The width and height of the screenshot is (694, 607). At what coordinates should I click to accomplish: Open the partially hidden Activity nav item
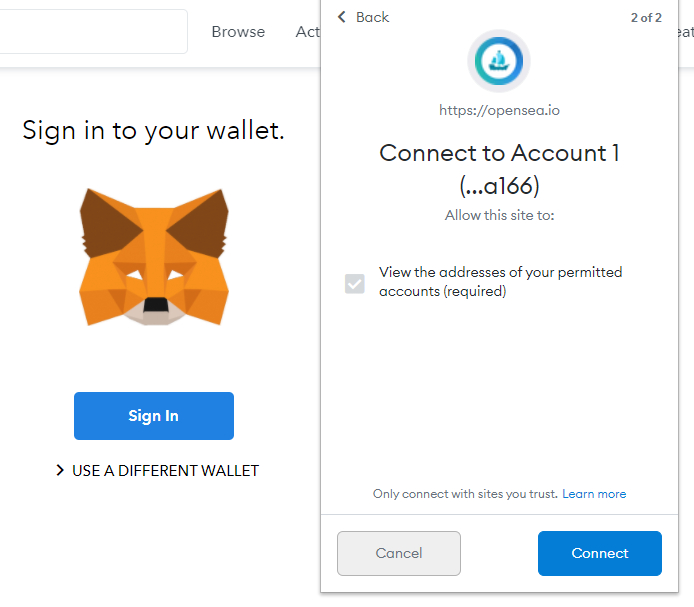pyautogui.click(x=307, y=32)
